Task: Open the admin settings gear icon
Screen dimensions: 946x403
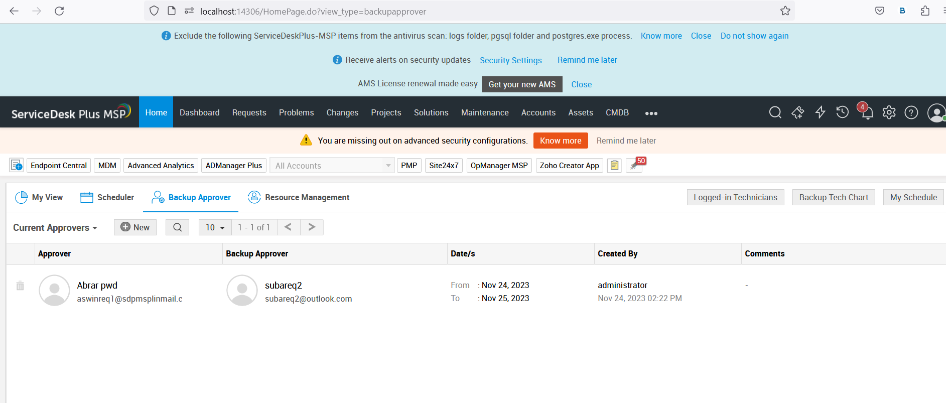Action: (x=888, y=113)
